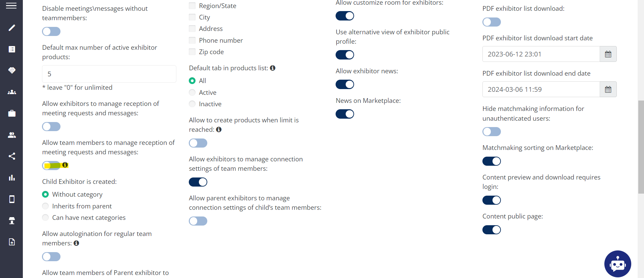Click the mobile phone sidebar icon
This screenshot has width=644, height=278.
click(12, 199)
